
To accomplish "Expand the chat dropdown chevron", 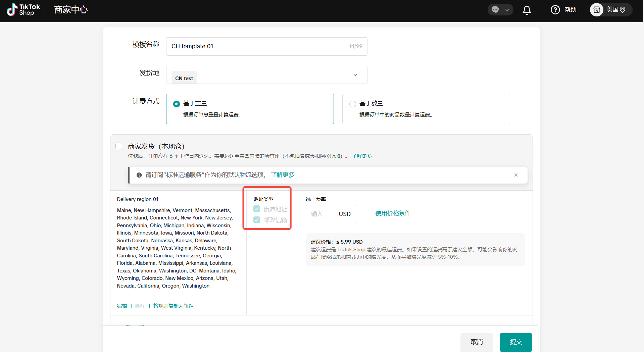I will point(507,10).
